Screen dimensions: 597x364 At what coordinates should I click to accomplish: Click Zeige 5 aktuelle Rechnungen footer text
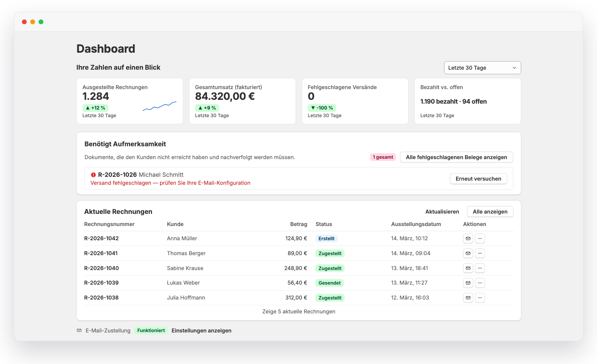298,312
